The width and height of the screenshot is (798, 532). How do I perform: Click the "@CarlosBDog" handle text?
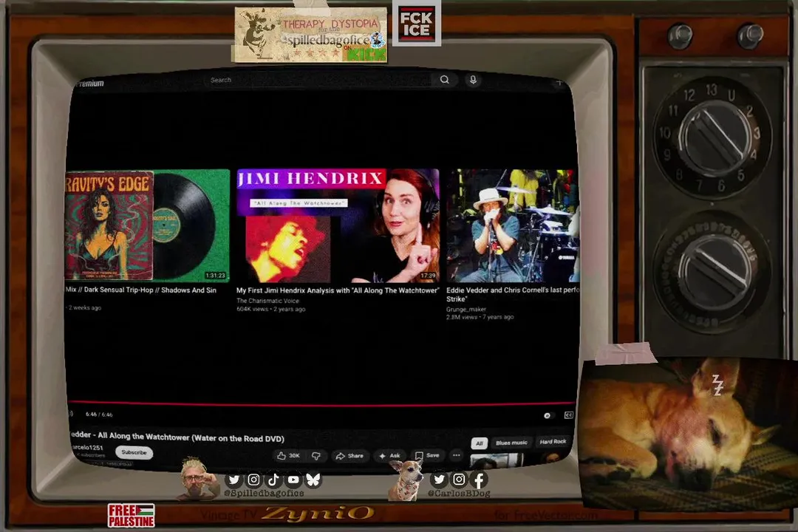pos(459,494)
